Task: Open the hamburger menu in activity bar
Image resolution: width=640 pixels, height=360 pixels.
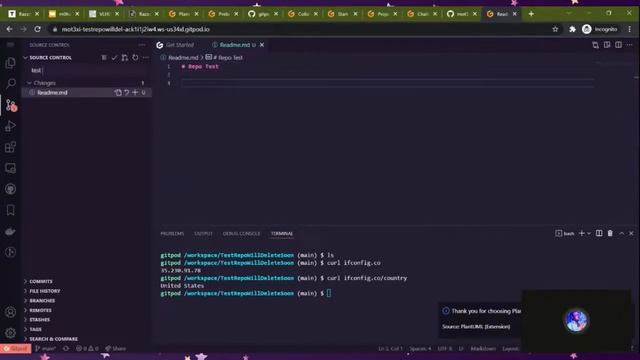Action: pyautogui.click(x=11, y=44)
